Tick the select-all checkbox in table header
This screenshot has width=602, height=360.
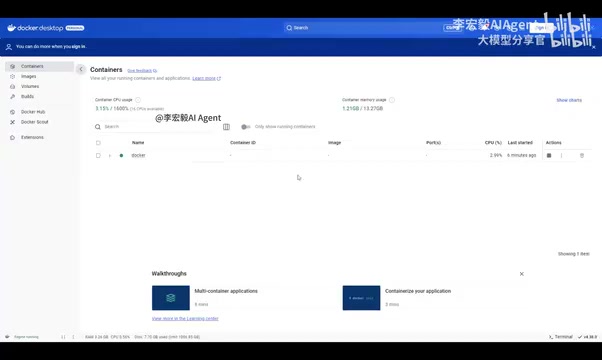[98, 143]
